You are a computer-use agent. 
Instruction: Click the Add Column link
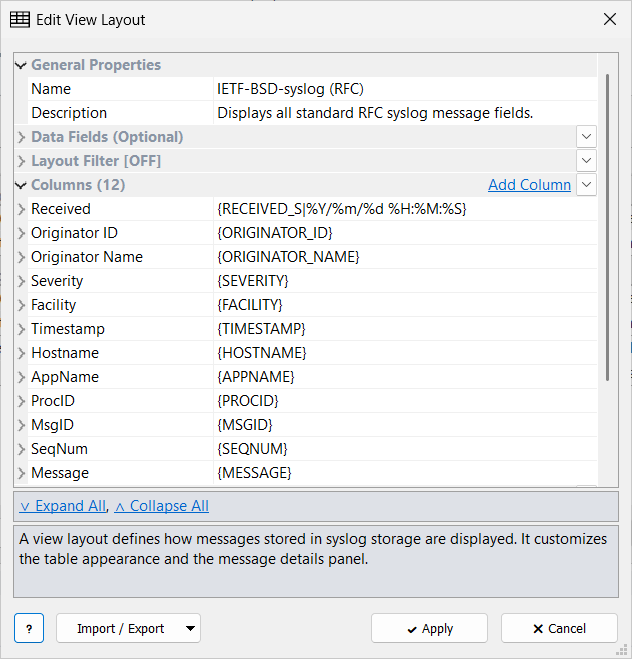[529, 185]
